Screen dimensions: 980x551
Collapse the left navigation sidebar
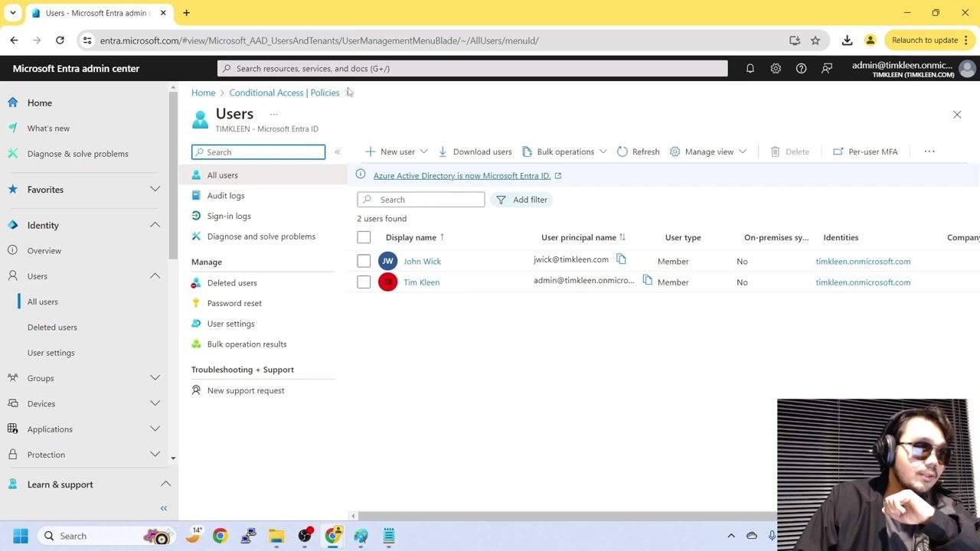tap(163, 508)
